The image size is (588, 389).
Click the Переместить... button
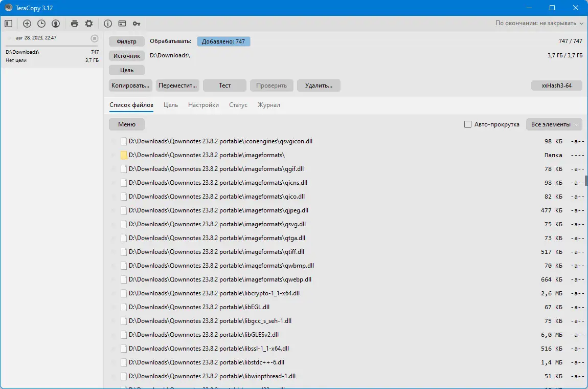[177, 85]
